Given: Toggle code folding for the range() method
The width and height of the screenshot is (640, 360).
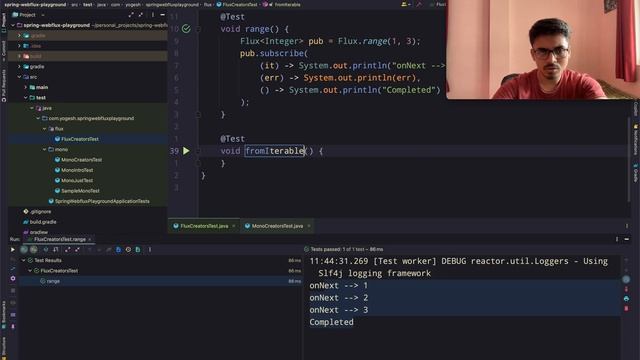Looking at the screenshot, I should (x=198, y=29).
